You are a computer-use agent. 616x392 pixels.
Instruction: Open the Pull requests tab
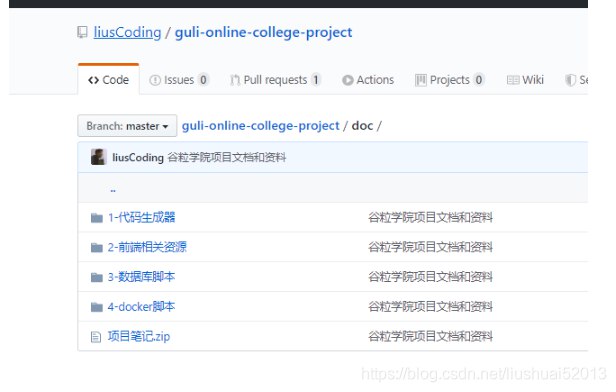tap(276, 80)
